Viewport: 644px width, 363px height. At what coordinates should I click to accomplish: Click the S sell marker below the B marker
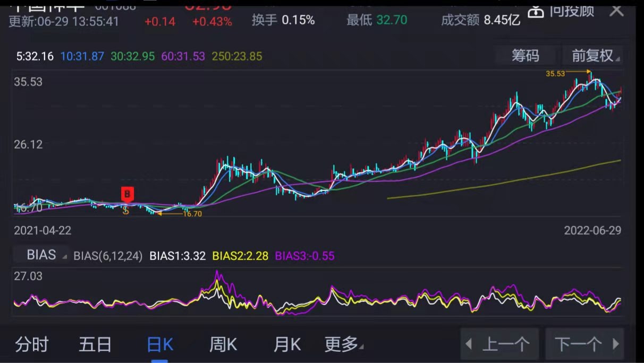click(126, 210)
